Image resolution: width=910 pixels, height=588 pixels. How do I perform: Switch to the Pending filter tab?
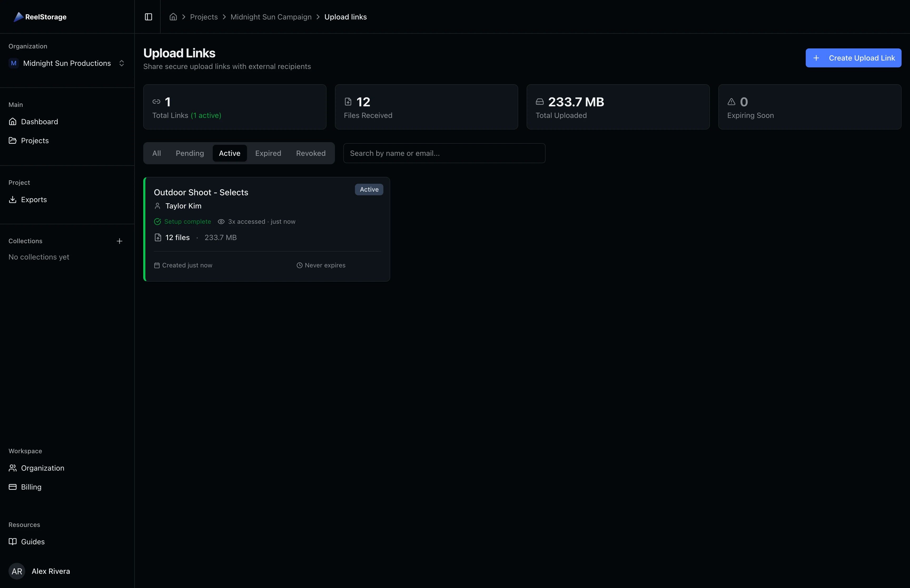pos(189,153)
